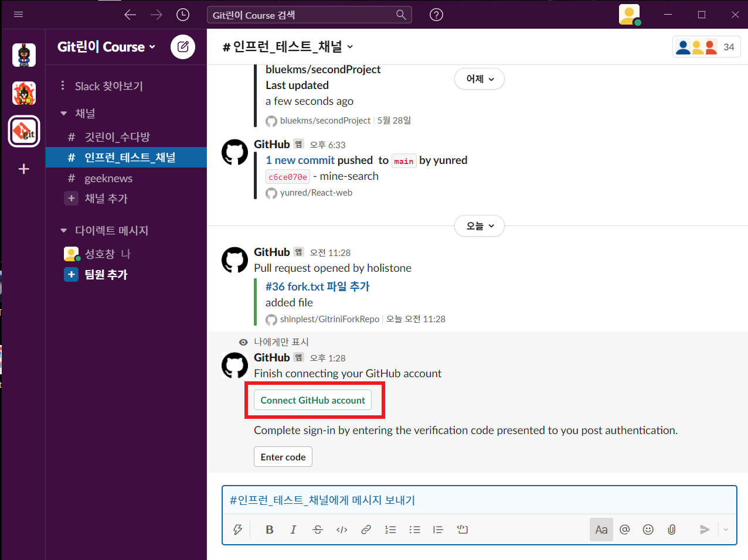Click the 오후 1:28 message timestamp
Screen dimensions: 748x560
click(x=328, y=358)
